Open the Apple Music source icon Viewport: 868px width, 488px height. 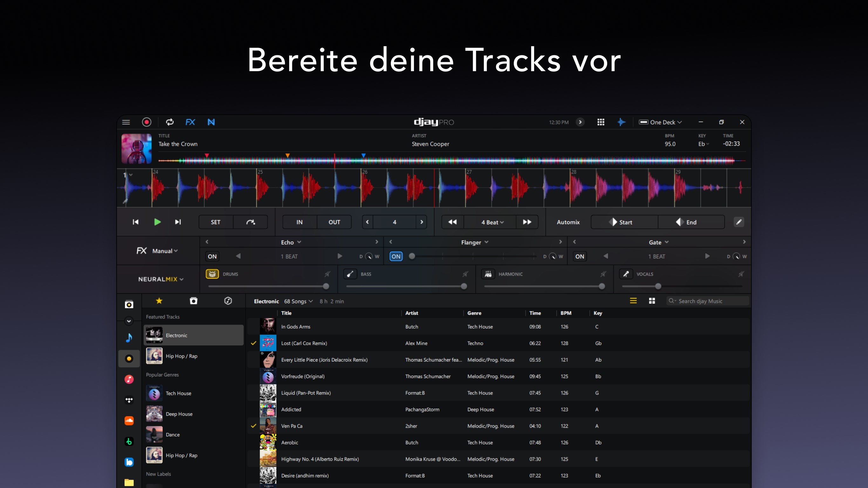coord(129,379)
